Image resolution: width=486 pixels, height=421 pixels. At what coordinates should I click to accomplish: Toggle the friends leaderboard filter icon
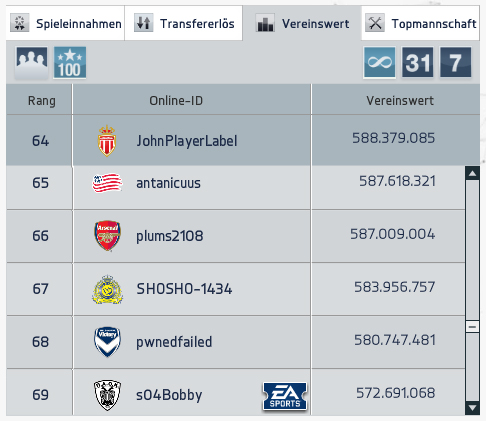click(32, 63)
